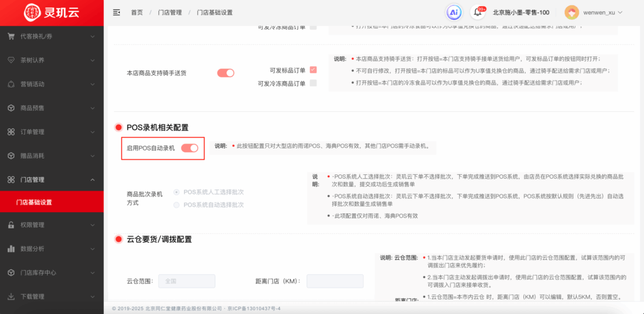Viewport: 644px width, 314px height.
Task: Click the 代客换礼/券 cart icon
Action: pyautogui.click(x=11, y=36)
